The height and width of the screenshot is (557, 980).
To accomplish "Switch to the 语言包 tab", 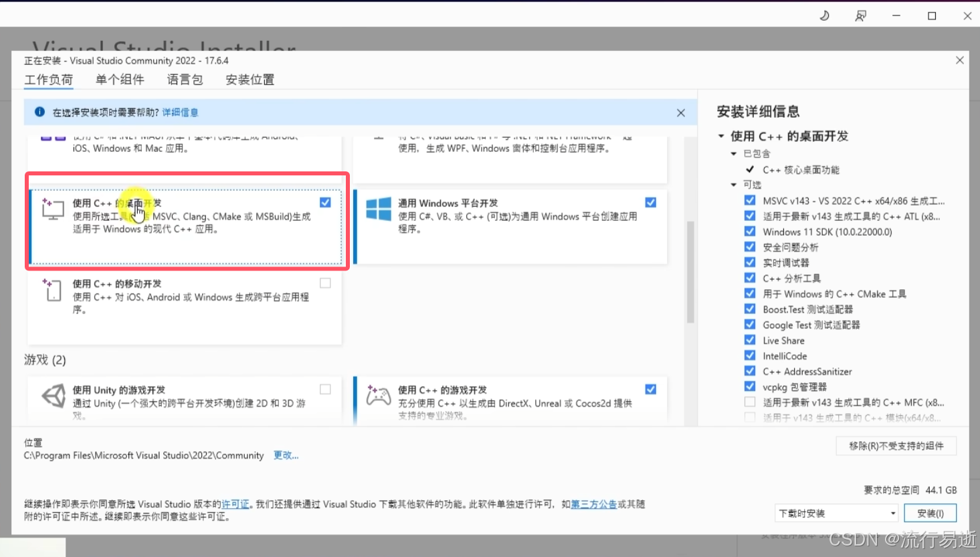I will click(185, 80).
